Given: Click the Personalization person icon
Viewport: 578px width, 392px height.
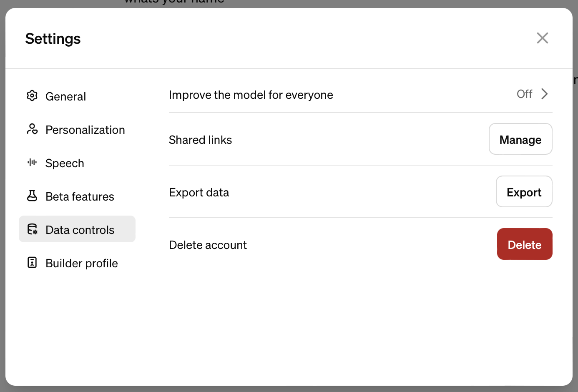Looking at the screenshot, I should (x=32, y=129).
